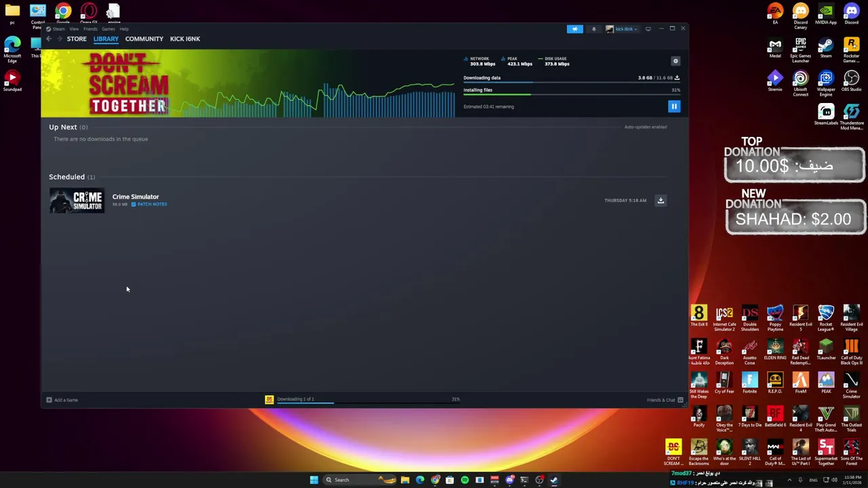Toggle Steam Big Picture mode icon

[648, 29]
